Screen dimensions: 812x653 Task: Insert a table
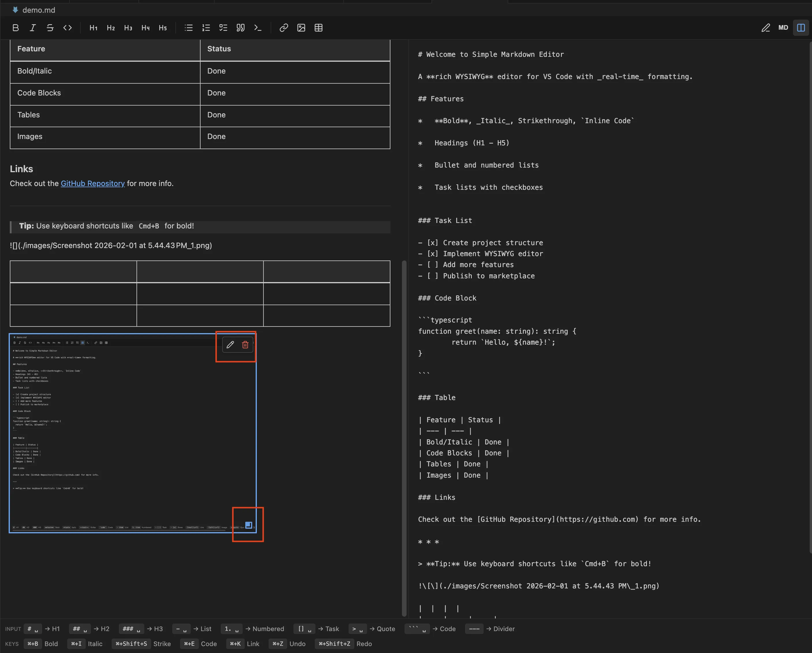(x=318, y=27)
